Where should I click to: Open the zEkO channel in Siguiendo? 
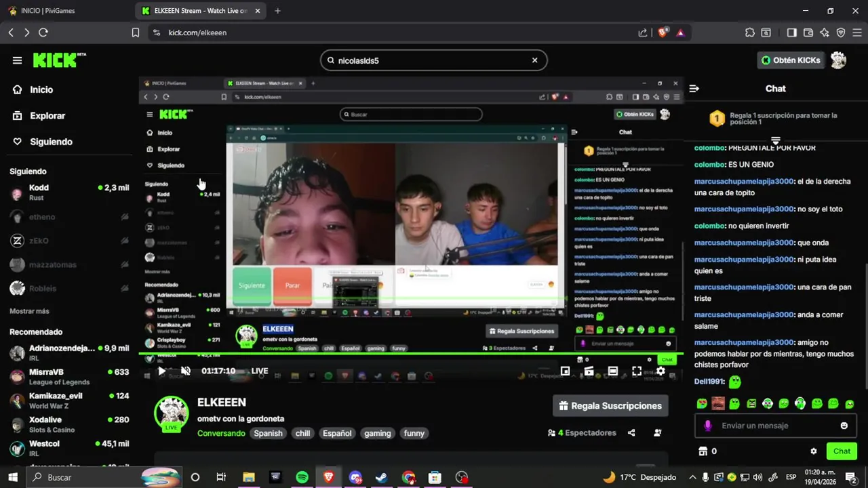tap(68, 241)
